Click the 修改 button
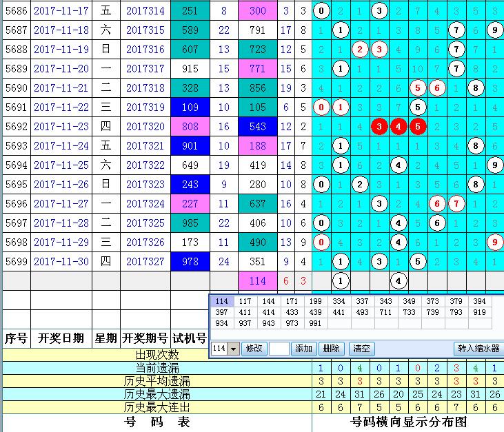The height and width of the screenshot is (432, 504). tap(254, 349)
